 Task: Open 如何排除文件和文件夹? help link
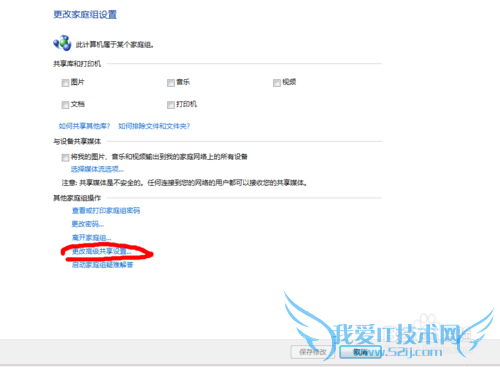pyautogui.click(x=154, y=126)
